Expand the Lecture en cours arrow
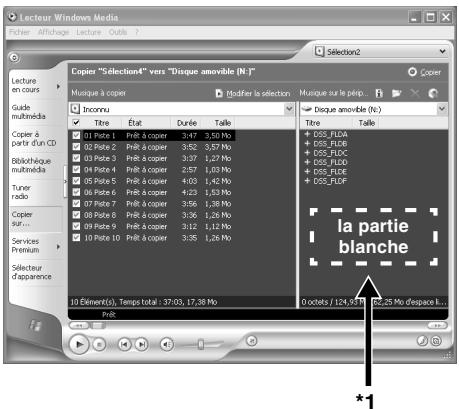459x409 pixels. 58,86
